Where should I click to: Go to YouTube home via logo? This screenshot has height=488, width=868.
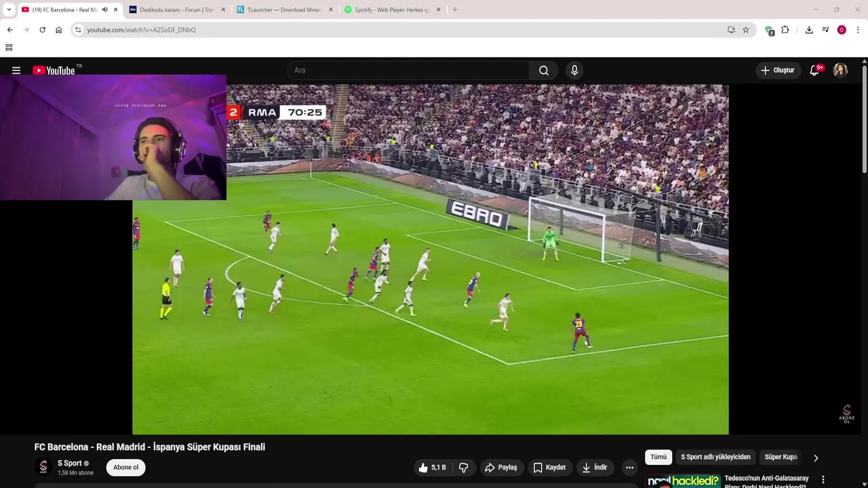54,70
